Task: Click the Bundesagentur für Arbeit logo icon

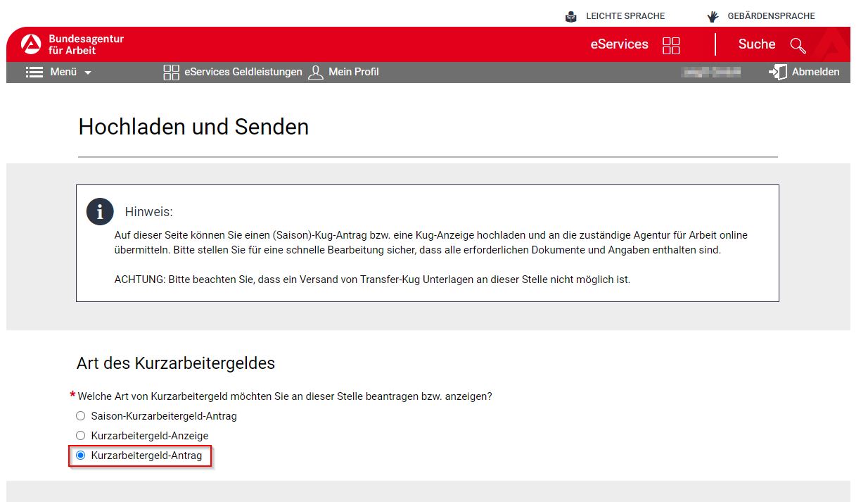Action: pos(32,44)
